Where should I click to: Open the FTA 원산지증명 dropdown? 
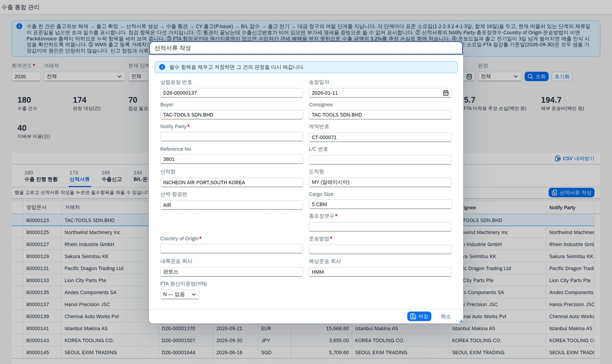click(180, 294)
